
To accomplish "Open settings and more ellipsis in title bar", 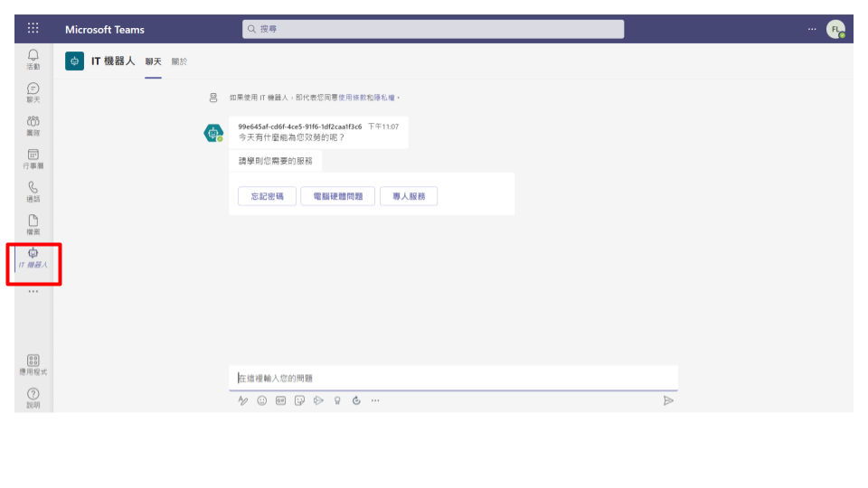I will (812, 29).
